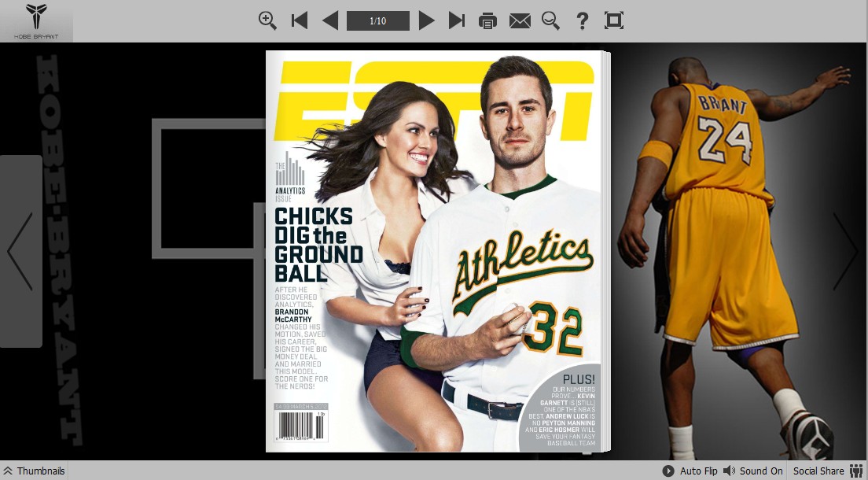Screen dimensions: 868x480
Task: Click the page number field showing 1/10
Action: click(x=378, y=21)
